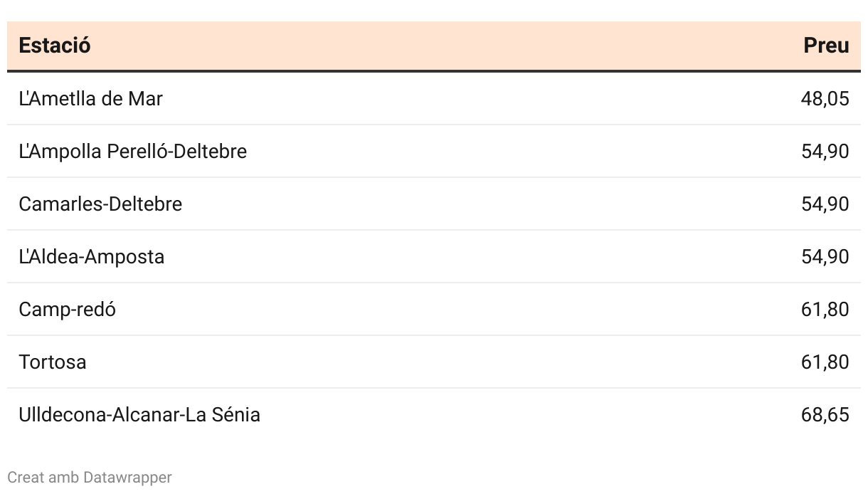Click the Preu column header
The height and width of the screenshot is (494, 868).
826,46
